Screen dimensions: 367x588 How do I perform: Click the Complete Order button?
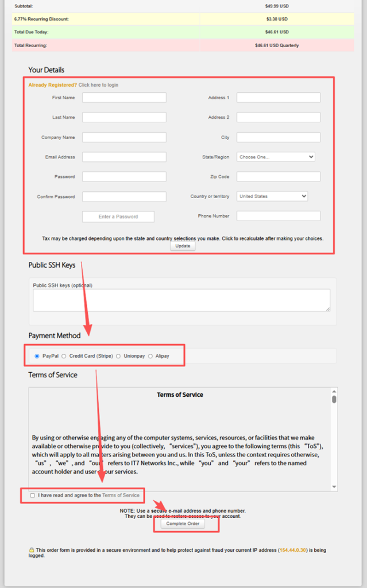click(178, 524)
